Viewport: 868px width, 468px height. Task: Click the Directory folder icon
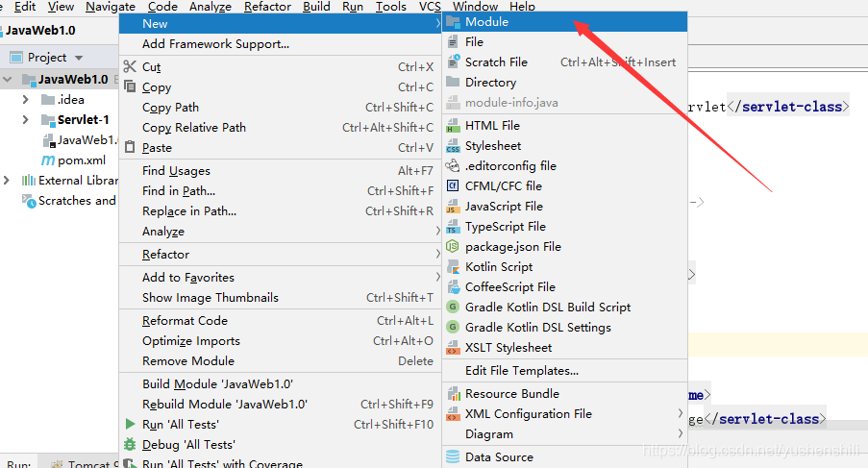(x=453, y=82)
